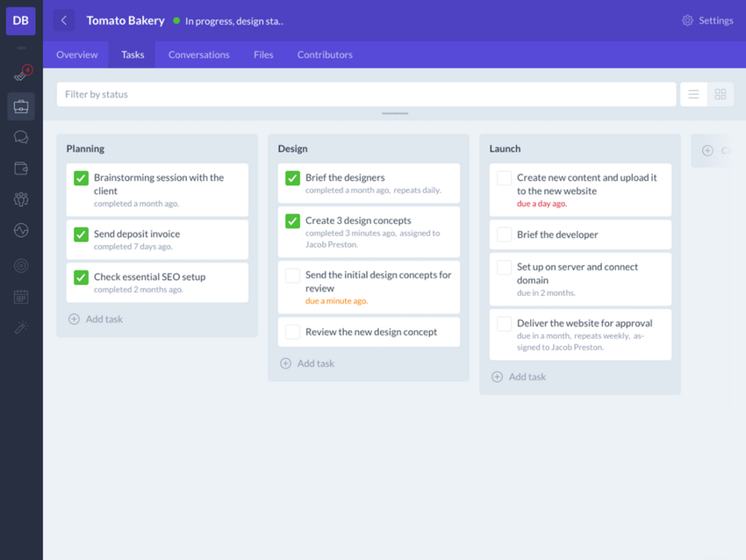Open the Tasks icon with red notification badge
The width and height of the screenshot is (746, 560).
point(19,75)
